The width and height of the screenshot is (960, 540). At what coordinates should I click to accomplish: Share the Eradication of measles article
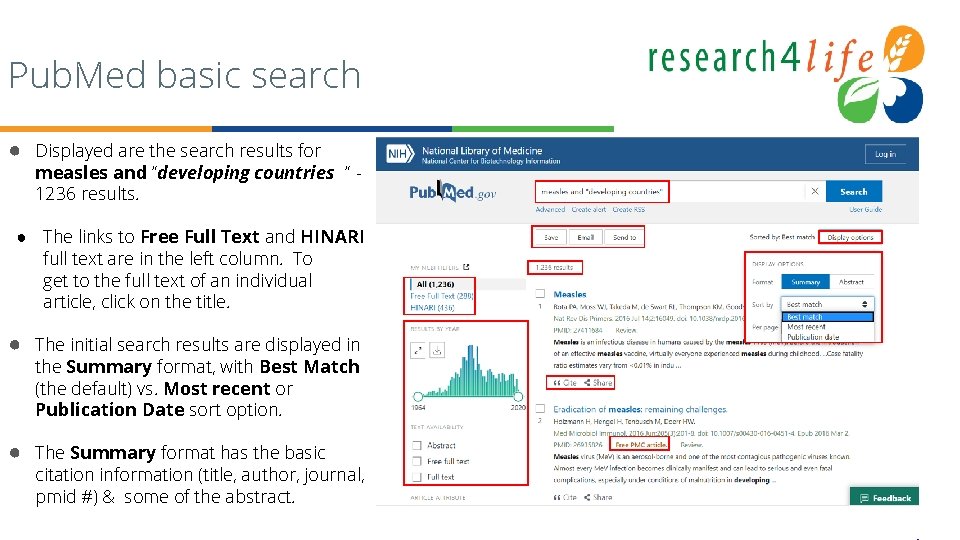click(x=598, y=497)
